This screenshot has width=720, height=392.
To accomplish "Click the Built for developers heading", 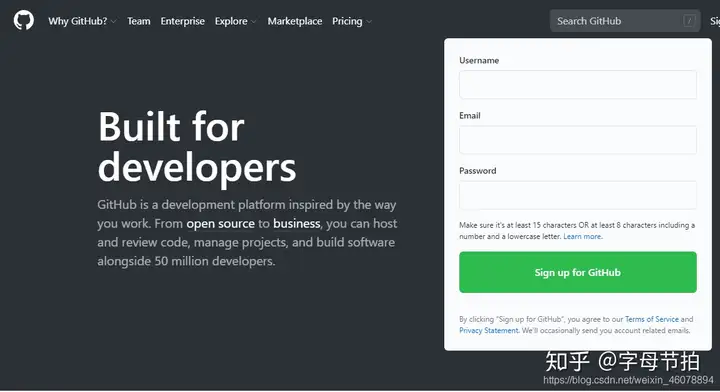I will 197,147.
